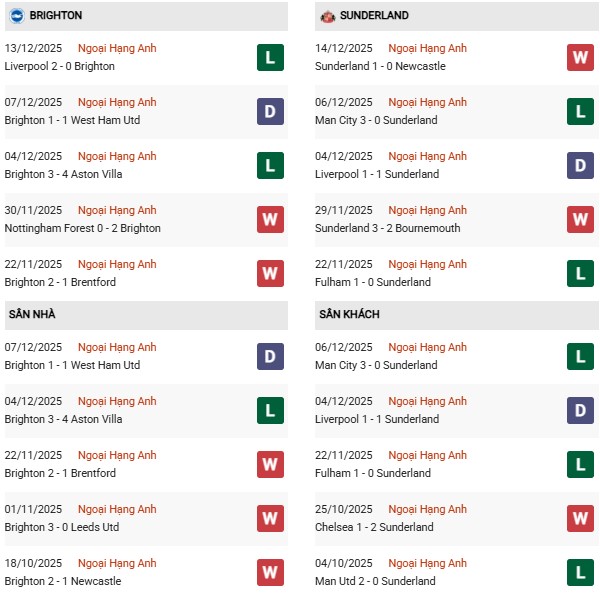600x595 pixels.
Task: Click W badge for Sunderland 3-2 Bournemouth
Action: point(580,219)
